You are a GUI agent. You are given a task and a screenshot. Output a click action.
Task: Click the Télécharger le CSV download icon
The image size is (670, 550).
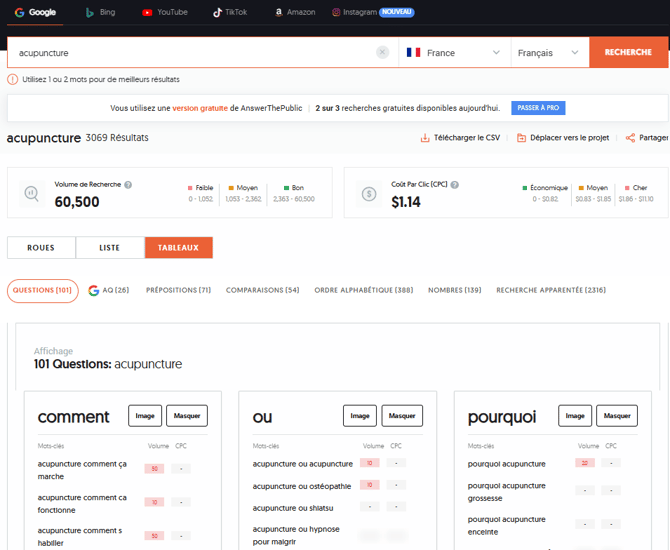pyautogui.click(x=425, y=138)
